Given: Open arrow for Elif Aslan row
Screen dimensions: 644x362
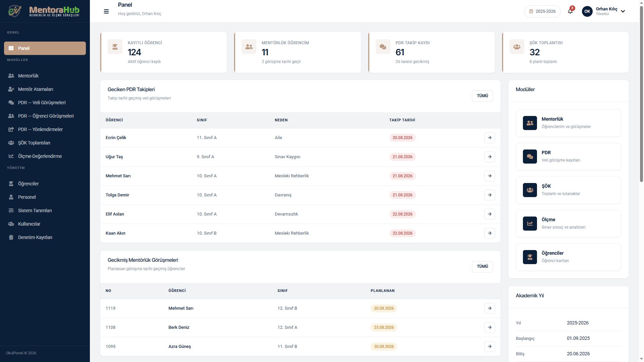Looking at the screenshot, I should (490, 214).
